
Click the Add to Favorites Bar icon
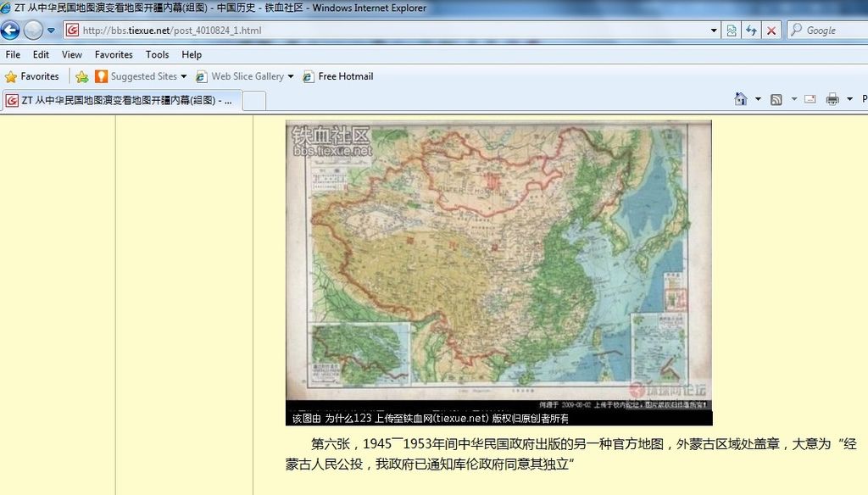(82, 76)
